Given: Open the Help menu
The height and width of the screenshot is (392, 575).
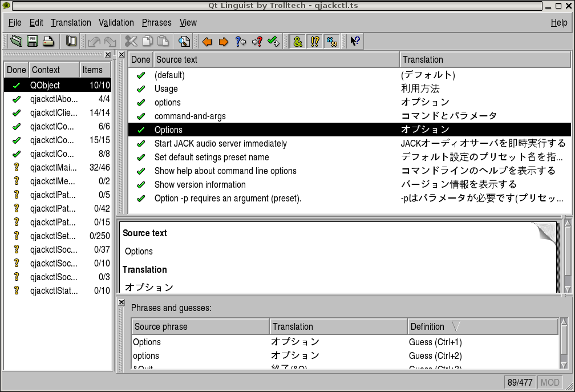Looking at the screenshot, I should 559,23.
